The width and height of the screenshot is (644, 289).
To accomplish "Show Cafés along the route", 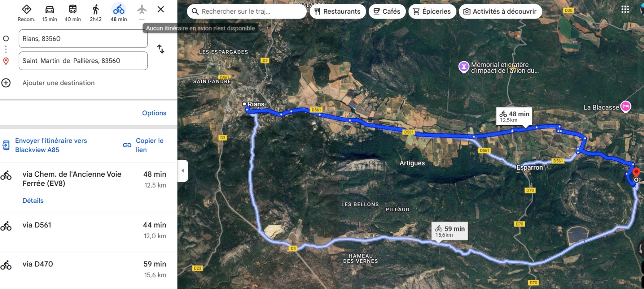I will [387, 11].
